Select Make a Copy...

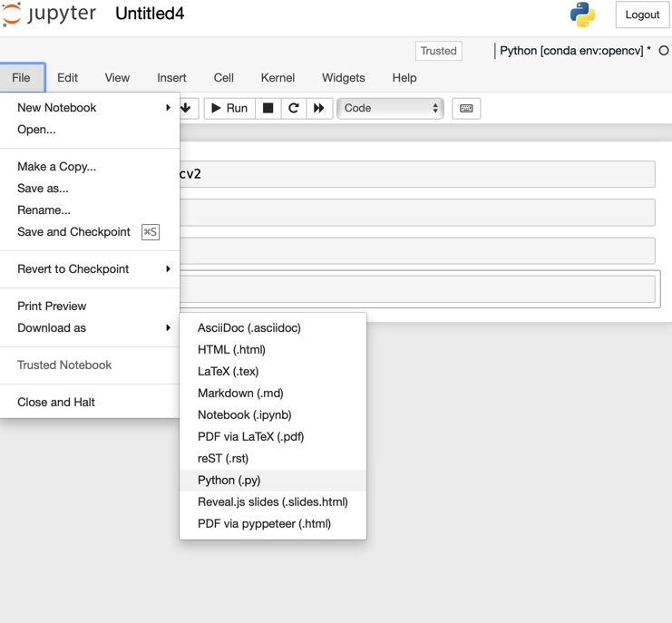[90, 167]
